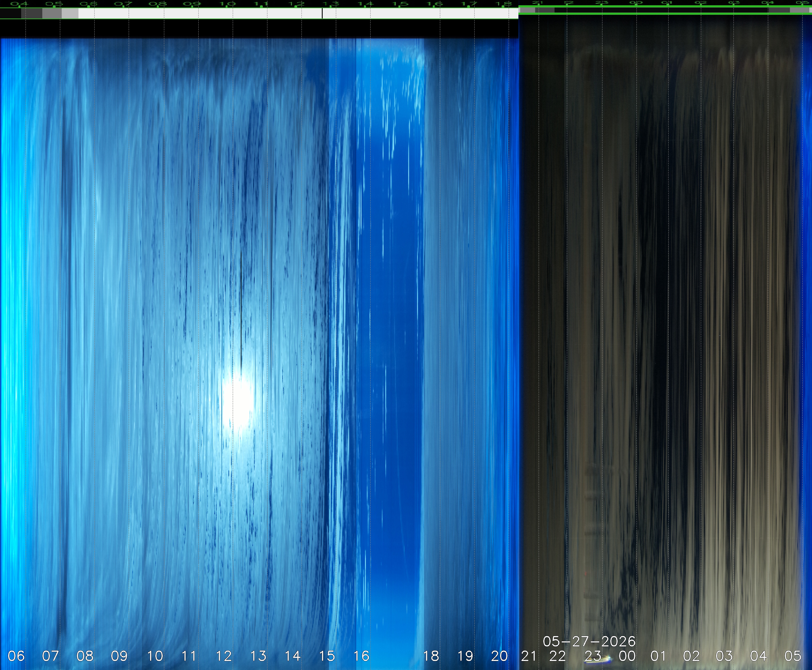The width and height of the screenshot is (812, 670).
Task: Click the black marker line in white bar
Action: [322, 13]
